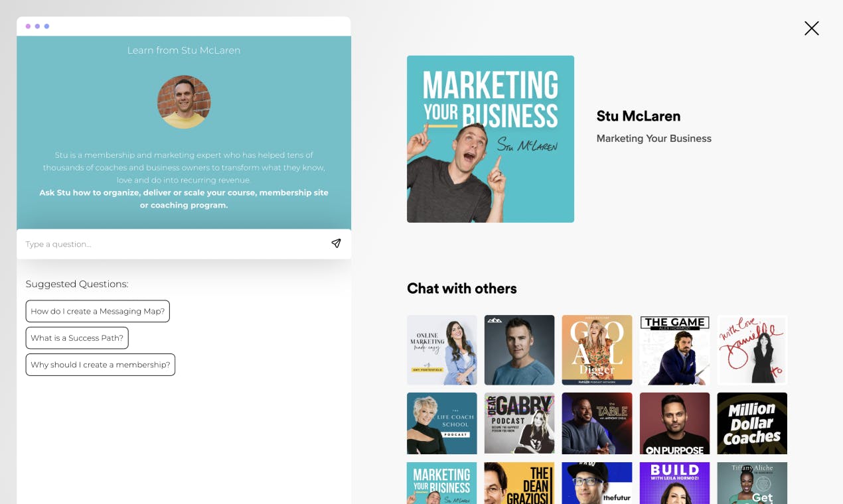Click the 'Stu McLaren' name heading
Viewport: 843px width, 504px height.
(639, 116)
